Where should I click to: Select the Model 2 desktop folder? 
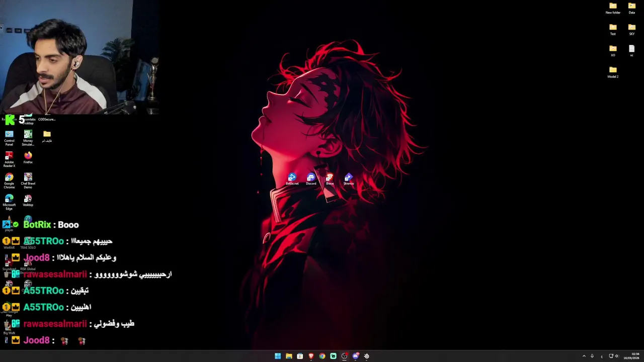613,72
